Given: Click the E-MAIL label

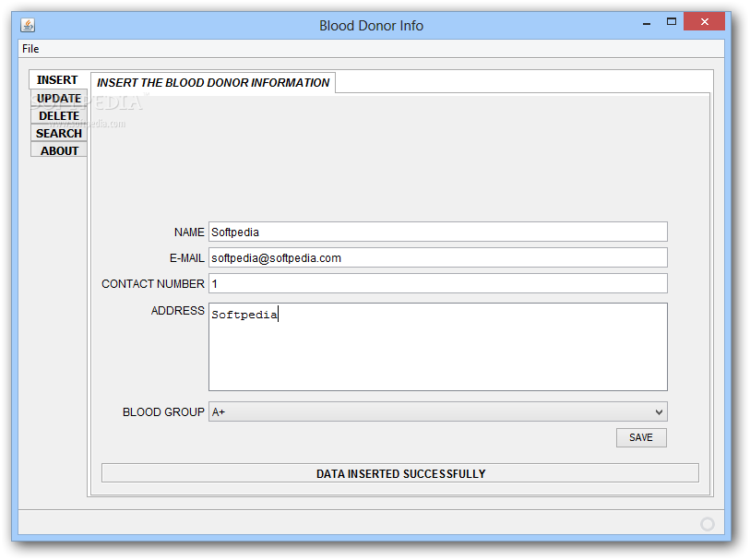Looking at the screenshot, I should (x=187, y=258).
